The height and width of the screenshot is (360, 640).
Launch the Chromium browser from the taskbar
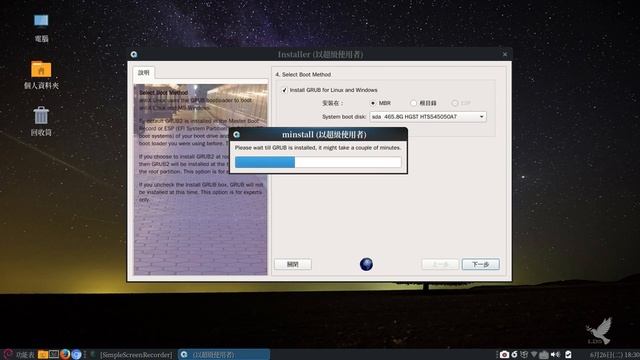point(76,354)
